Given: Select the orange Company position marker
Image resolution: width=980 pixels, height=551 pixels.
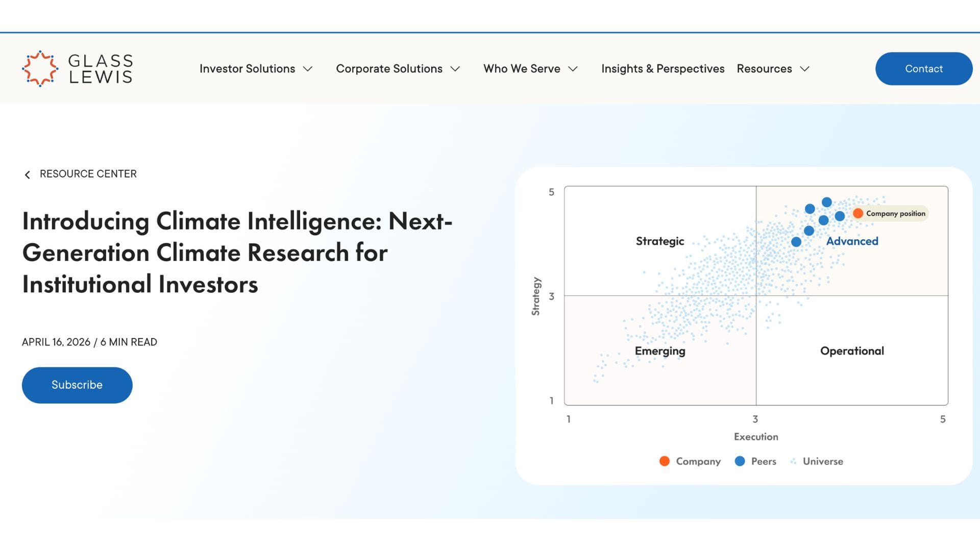Looking at the screenshot, I should click(x=858, y=213).
